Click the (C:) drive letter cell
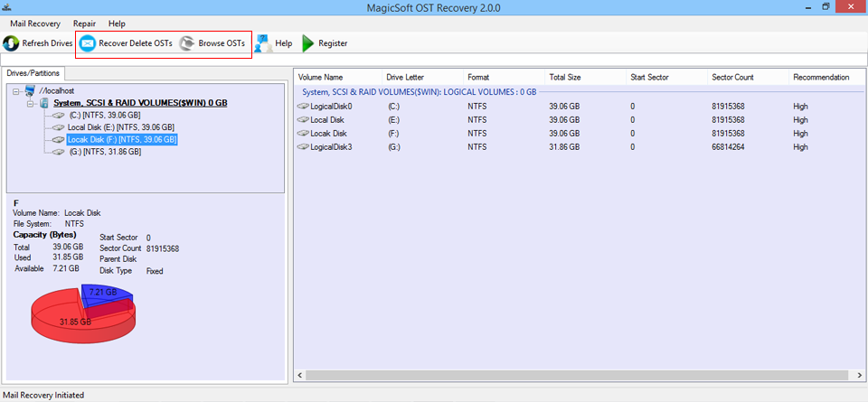868x402 pixels. pyautogui.click(x=393, y=107)
